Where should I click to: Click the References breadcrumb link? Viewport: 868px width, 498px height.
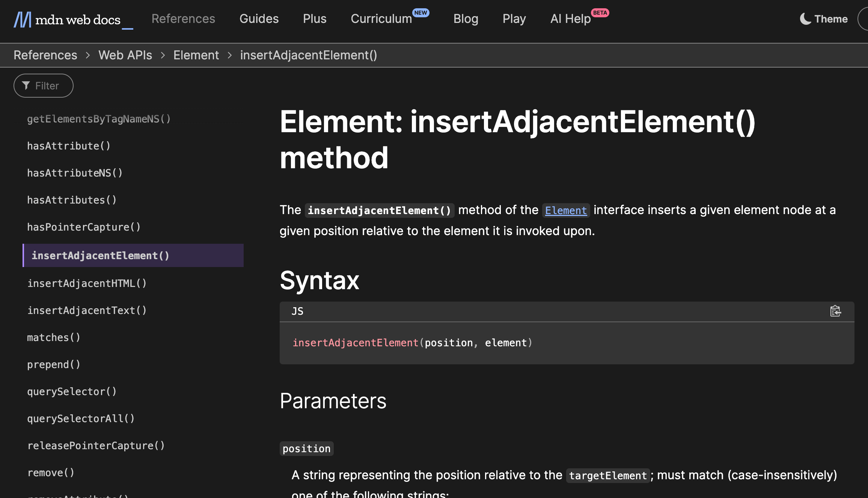coord(45,55)
